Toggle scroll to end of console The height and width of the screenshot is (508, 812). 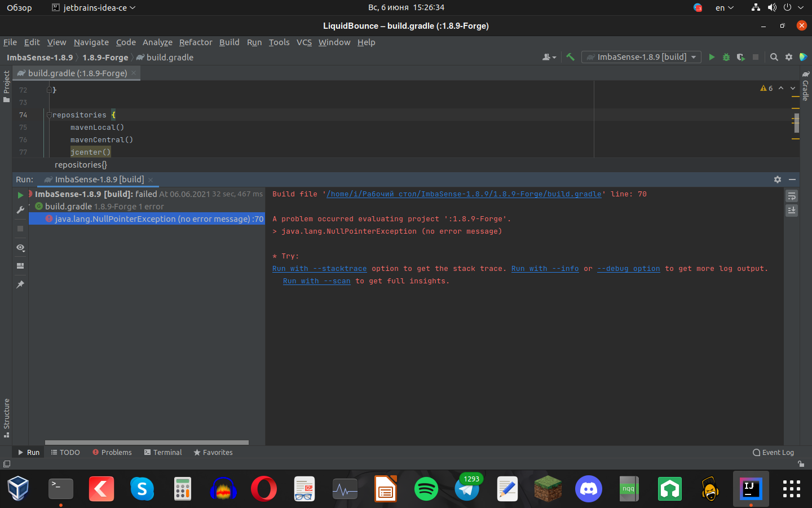(792, 210)
